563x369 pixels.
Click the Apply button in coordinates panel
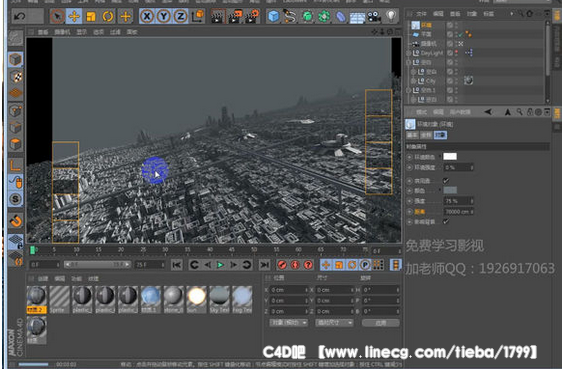tap(381, 323)
